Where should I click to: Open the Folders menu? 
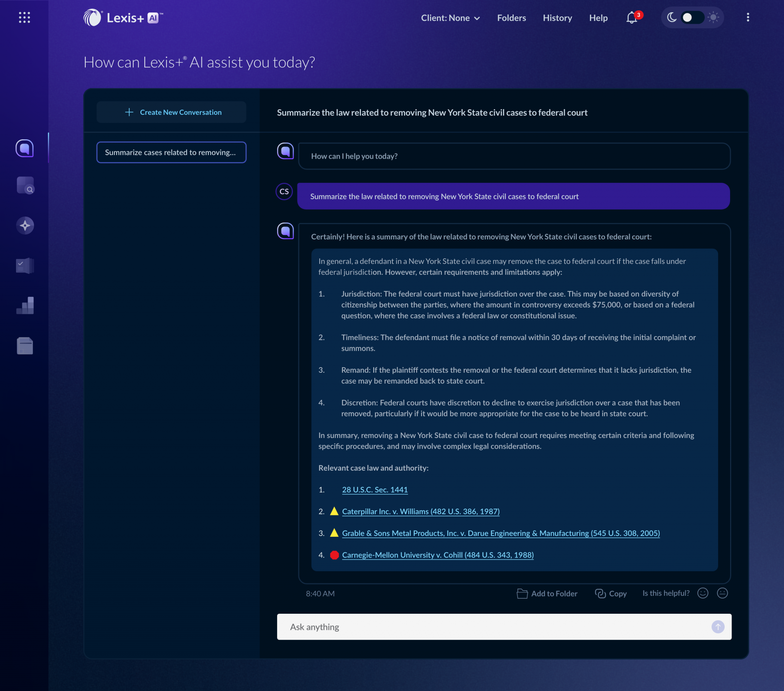click(511, 18)
